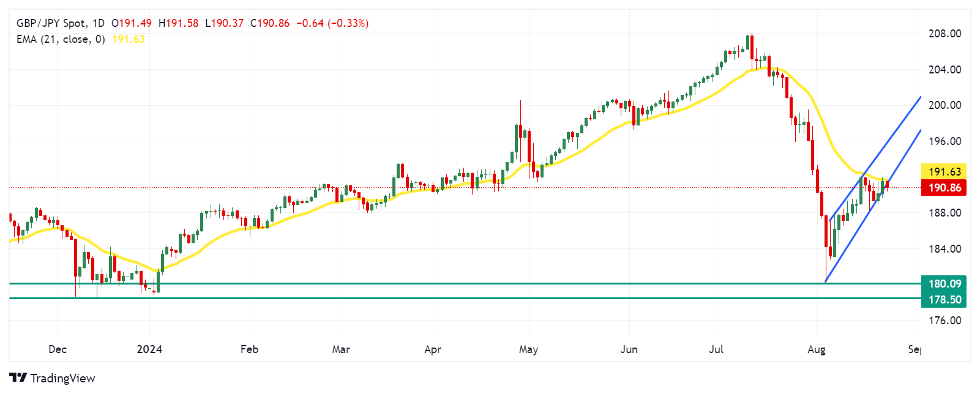Click the Aug label on time axis
Viewport: 980px width, 394px height.
coord(816,349)
